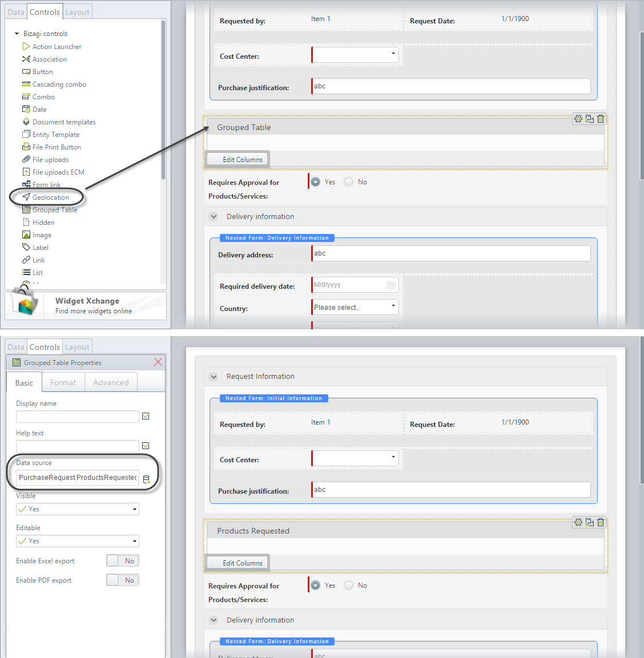Collapse Delivery information group in bottom form
The width and height of the screenshot is (644, 658).
(x=214, y=620)
